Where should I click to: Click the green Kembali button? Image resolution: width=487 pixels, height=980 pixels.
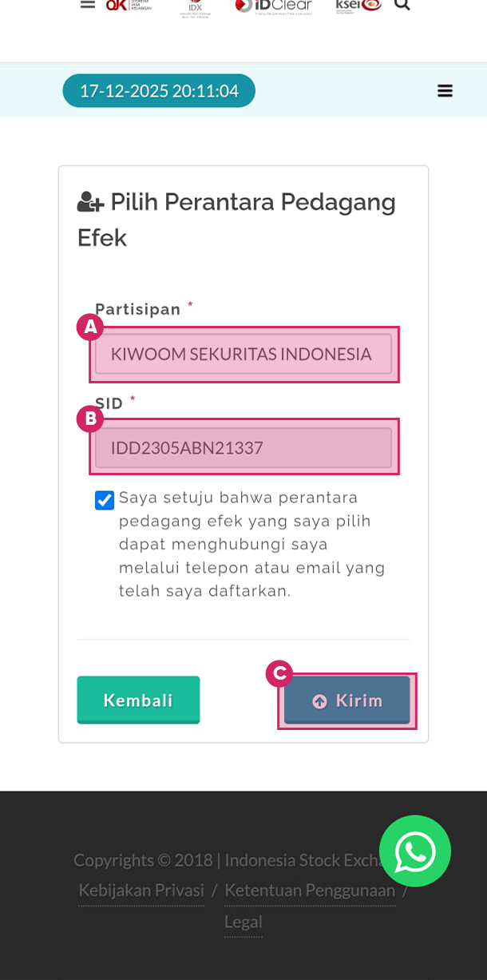138,700
